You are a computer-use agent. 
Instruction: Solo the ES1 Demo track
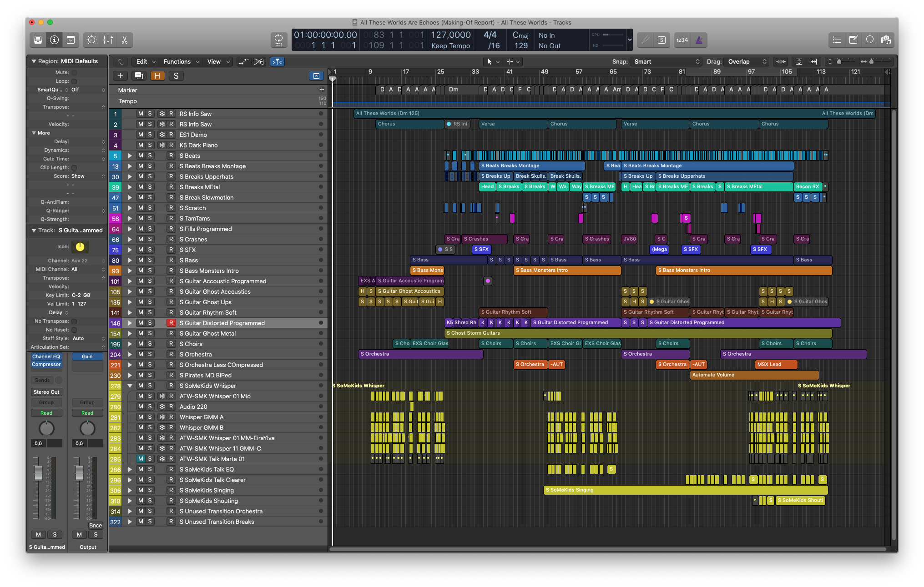click(x=150, y=135)
